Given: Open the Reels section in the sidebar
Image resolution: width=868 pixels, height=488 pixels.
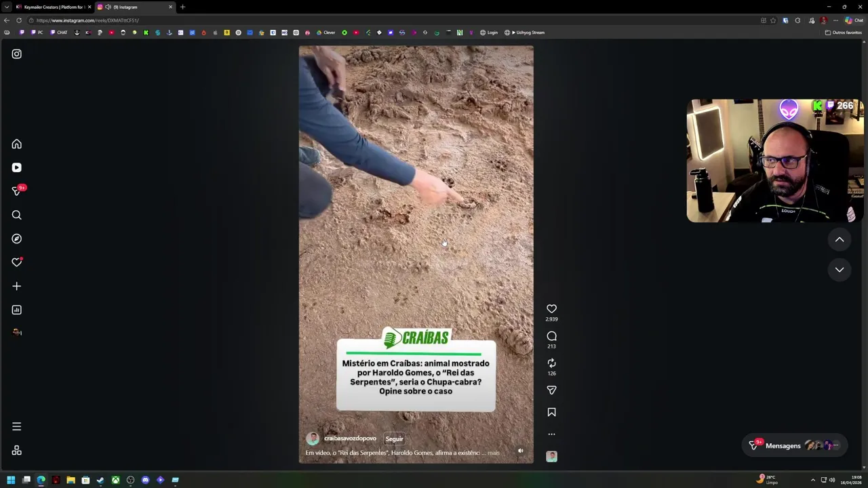Looking at the screenshot, I should (x=16, y=167).
